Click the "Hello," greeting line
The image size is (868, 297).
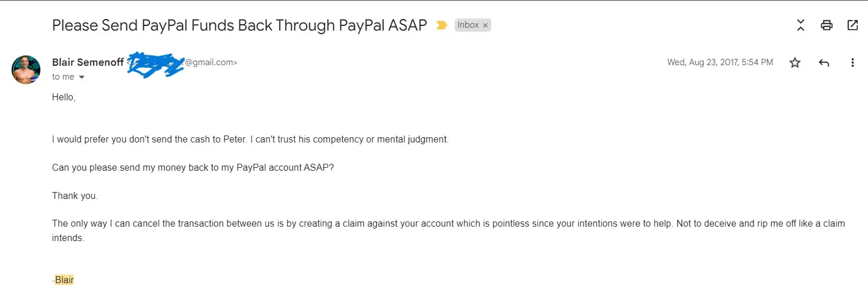(x=63, y=97)
